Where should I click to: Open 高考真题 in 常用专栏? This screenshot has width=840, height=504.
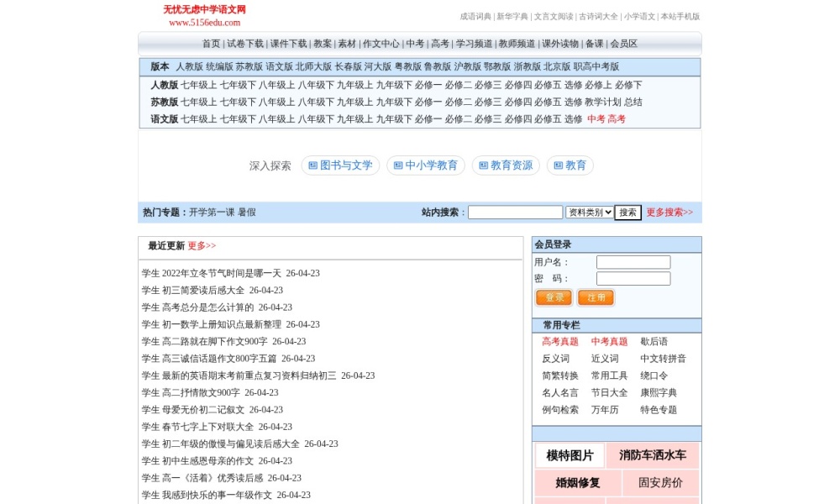click(x=559, y=342)
